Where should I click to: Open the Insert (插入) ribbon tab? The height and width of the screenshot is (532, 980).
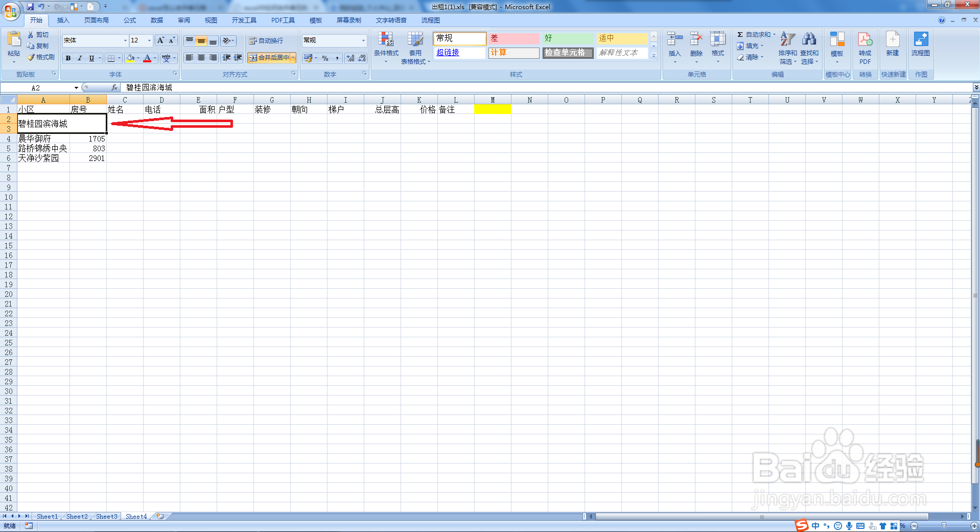click(63, 20)
